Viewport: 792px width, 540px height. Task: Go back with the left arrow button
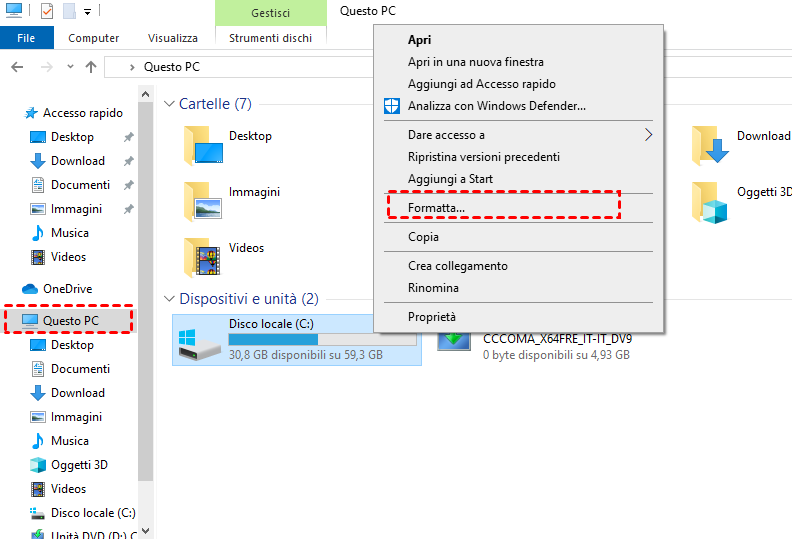coord(17,67)
